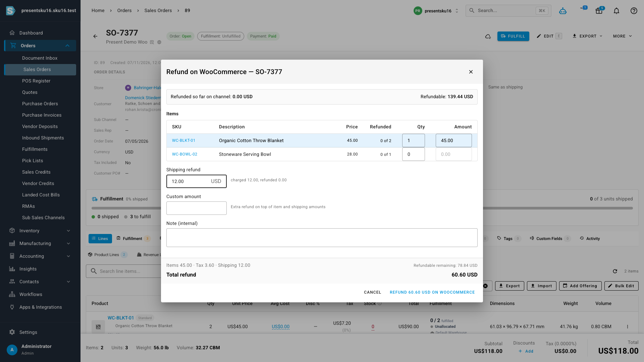Click the Add Offering button

(580, 286)
